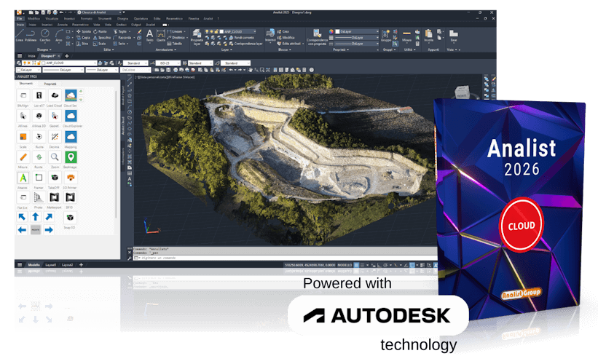
Task: Switch to the Output ribbon tab
Action: [x=136, y=25]
